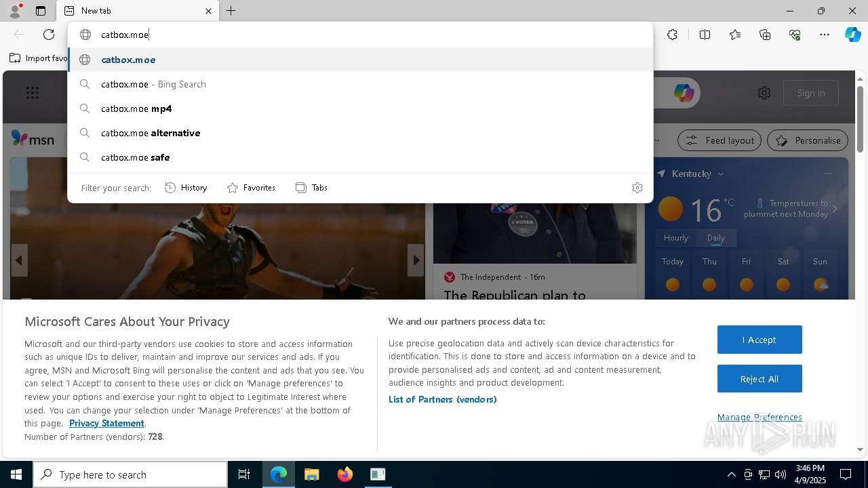Screen dimensions: 868x488
Task: Open Settings and more ellipsis menu
Action: tap(825, 35)
